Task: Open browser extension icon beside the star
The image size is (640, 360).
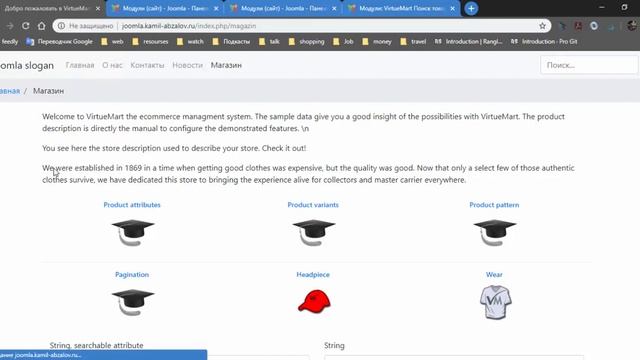Action: (x=562, y=26)
